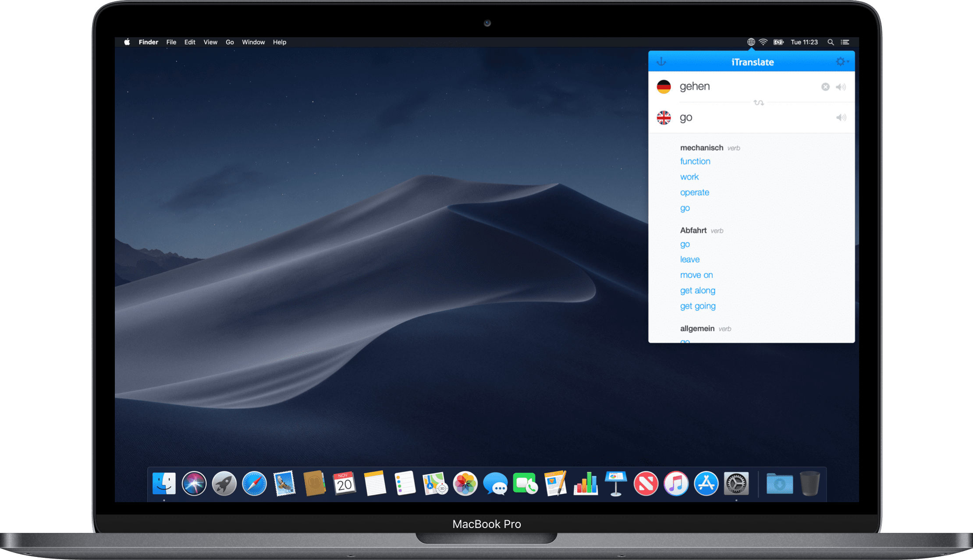
Task: Open App Store from the dock
Action: 706,484
